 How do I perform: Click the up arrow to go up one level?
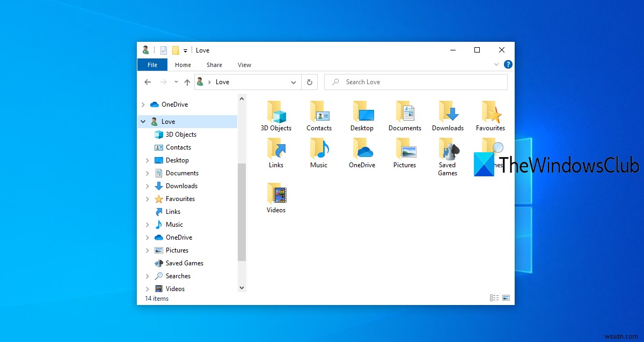(x=187, y=81)
